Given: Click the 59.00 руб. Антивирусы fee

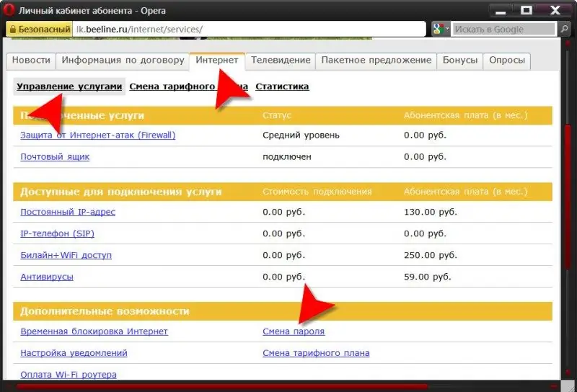Looking at the screenshot, I should pos(428,277).
